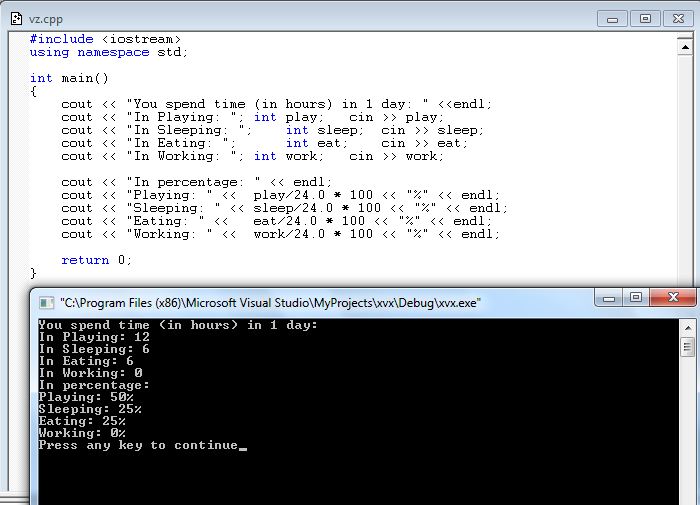
Task: Maximize the xvx.exe console window
Action: pos(636,298)
